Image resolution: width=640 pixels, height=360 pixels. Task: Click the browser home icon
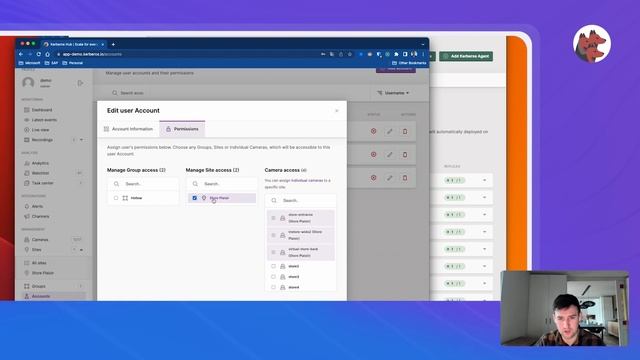click(48, 54)
